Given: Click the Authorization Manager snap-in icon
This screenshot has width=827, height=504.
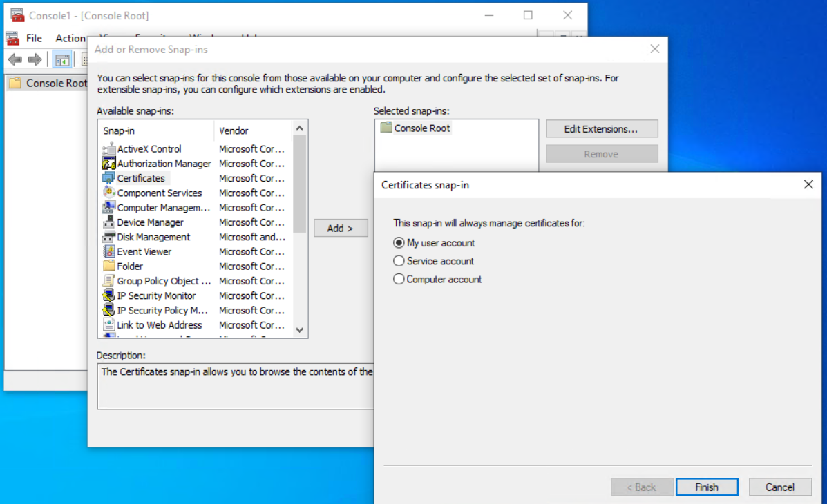Looking at the screenshot, I should coord(108,164).
